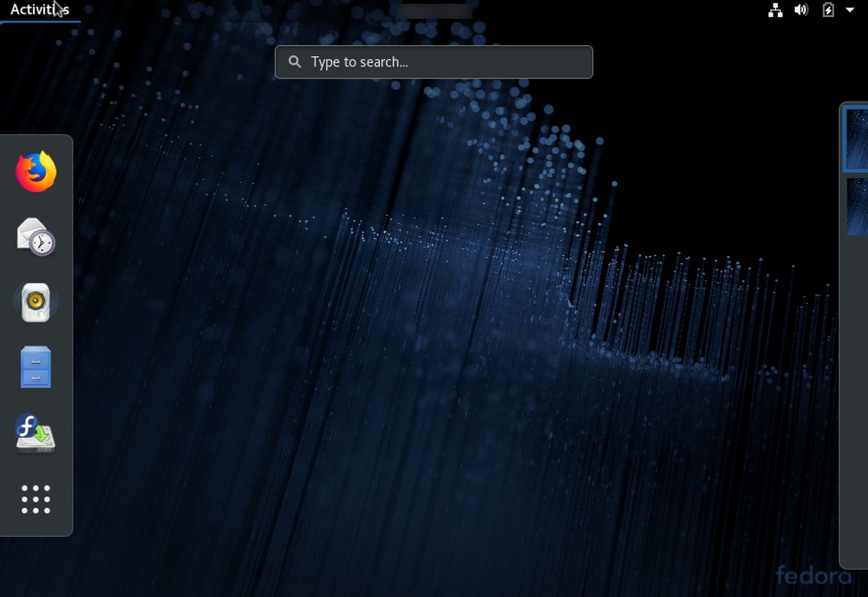Launch Firefox from the dash

click(x=36, y=172)
